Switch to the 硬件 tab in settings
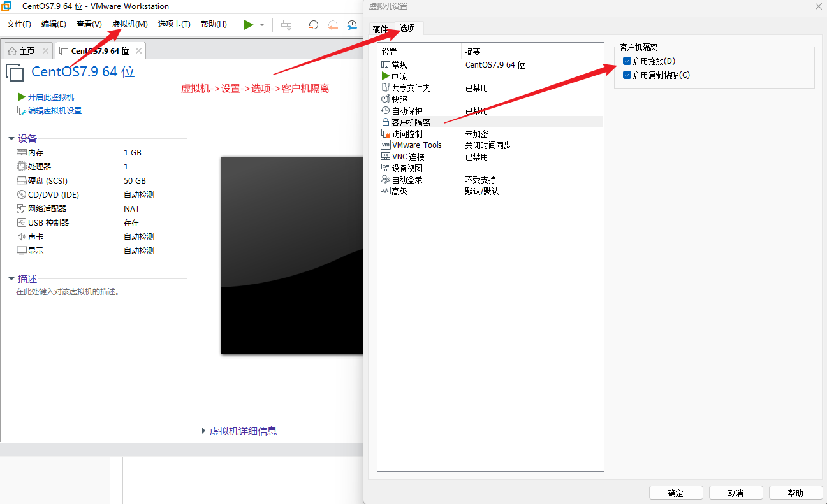Image resolution: width=827 pixels, height=504 pixels. [380, 29]
